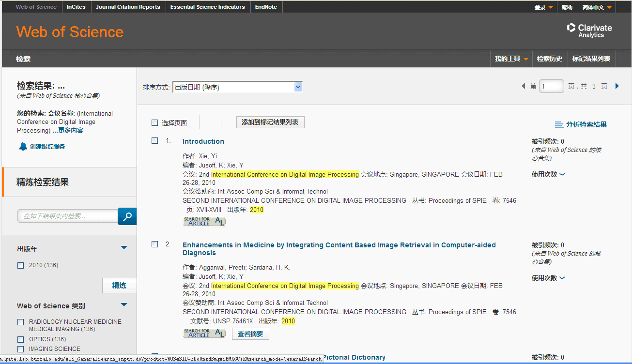Click the Clarivate Analytics logo
The height and width of the screenshot is (364, 632).
coord(589,31)
